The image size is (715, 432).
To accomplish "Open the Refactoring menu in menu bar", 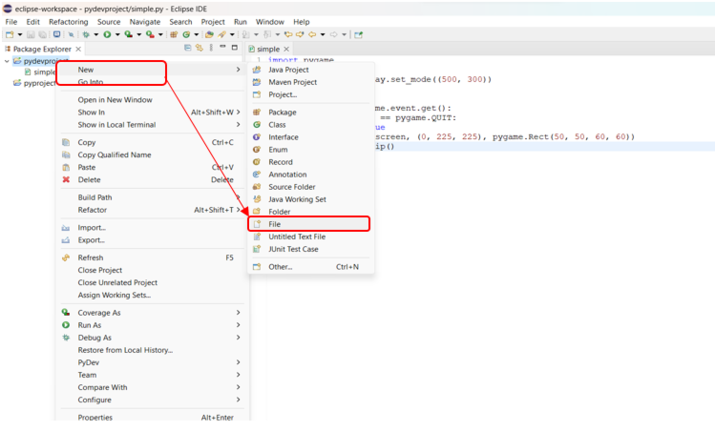I will 68,21.
